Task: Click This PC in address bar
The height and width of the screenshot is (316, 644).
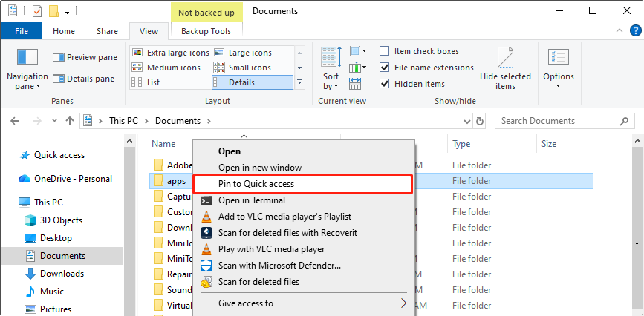Action: (x=123, y=121)
